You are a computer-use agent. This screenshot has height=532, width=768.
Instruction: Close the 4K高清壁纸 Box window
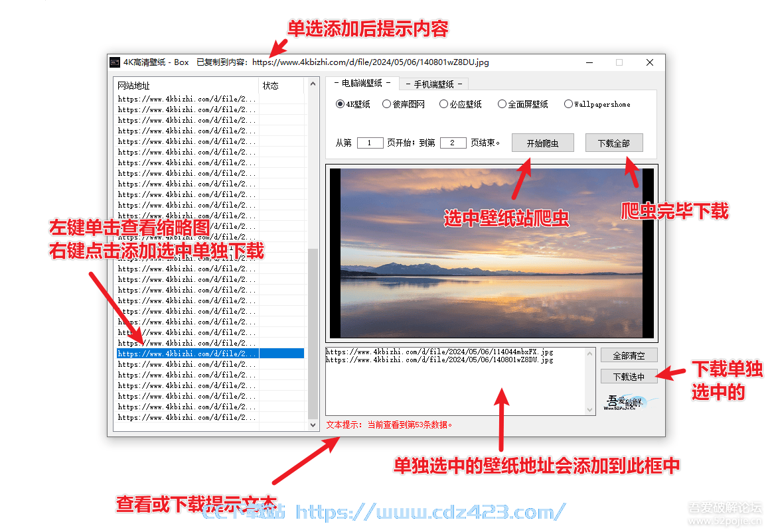pyautogui.click(x=649, y=62)
